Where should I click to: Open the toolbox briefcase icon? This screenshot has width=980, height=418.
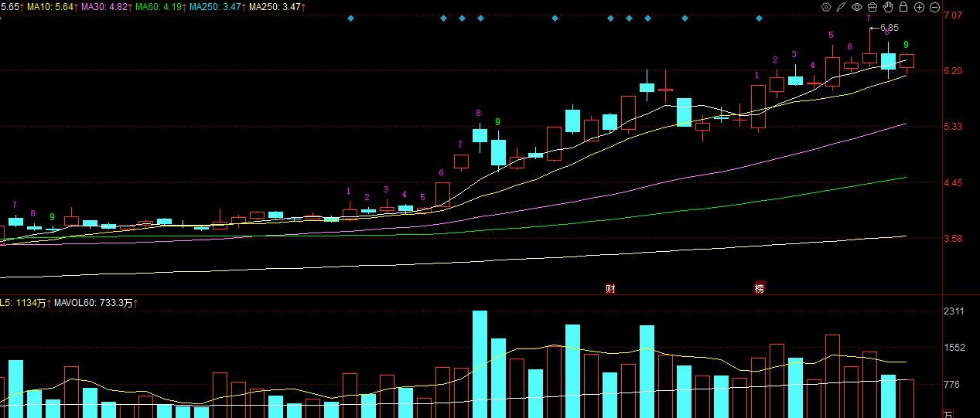click(x=872, y=7)
